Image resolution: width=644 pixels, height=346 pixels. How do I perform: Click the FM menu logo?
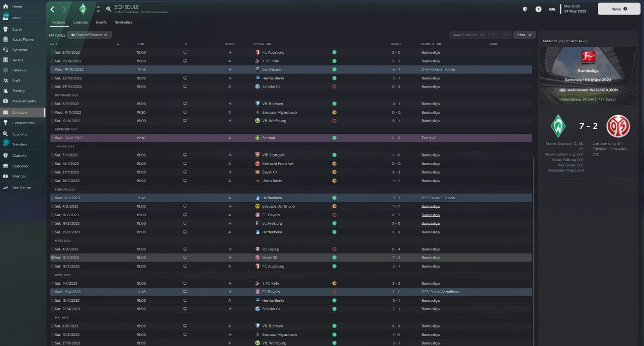tap(552, 9)
